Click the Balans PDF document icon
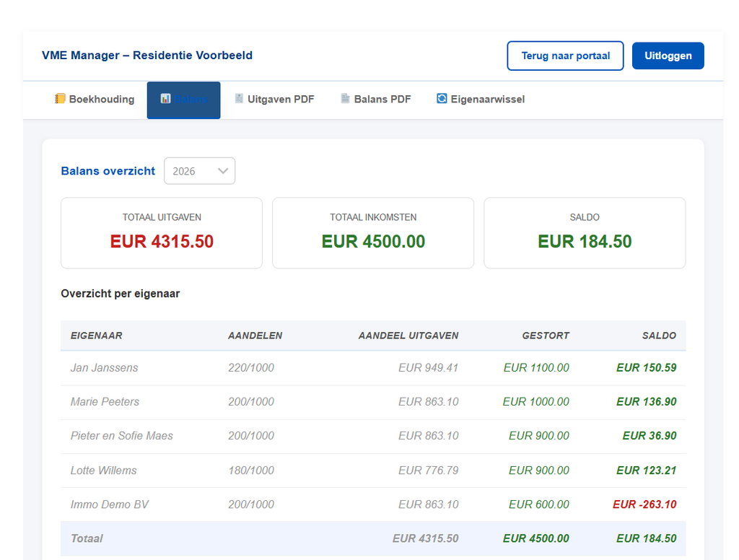This screenshot has height=560, width=739. pyautogui.click(x=346, y=99)
